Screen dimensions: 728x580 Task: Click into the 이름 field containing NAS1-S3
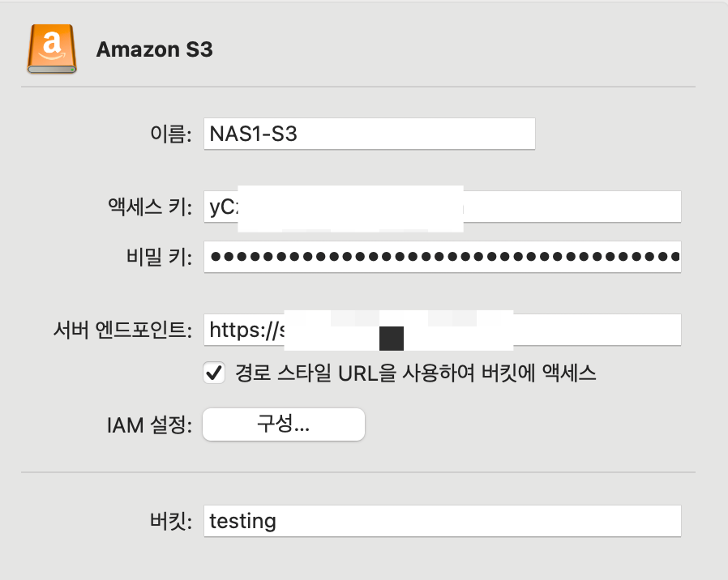369,134
